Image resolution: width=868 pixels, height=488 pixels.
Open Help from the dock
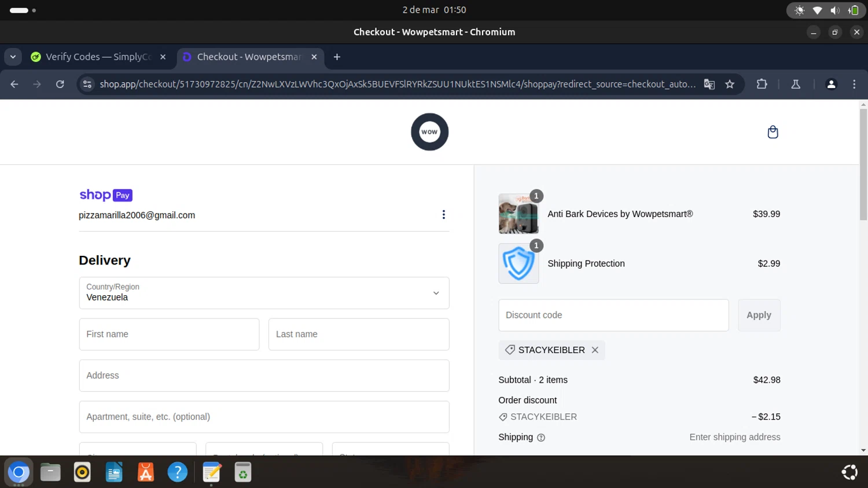[178, 472]
